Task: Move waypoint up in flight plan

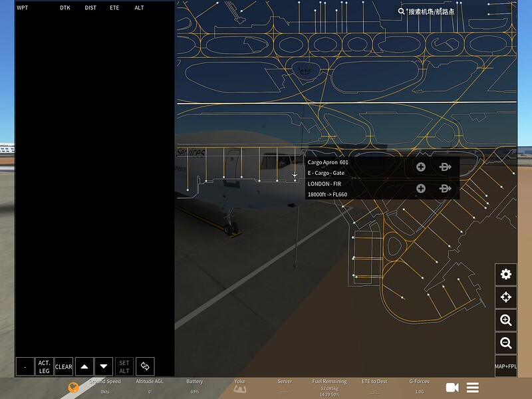Action: tap(84, 366)
